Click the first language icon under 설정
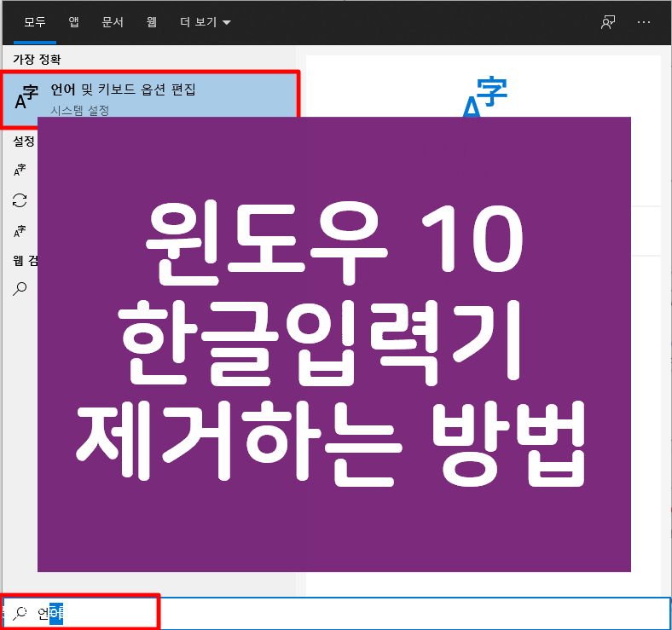Screen dimensions: 672x630 pyautogui.click(x=20, y=170)
